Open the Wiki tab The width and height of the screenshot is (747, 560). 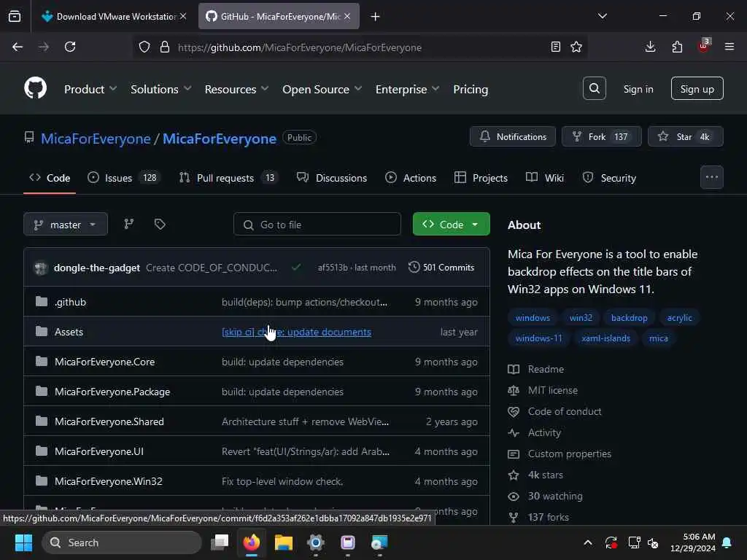coord(545,178)
